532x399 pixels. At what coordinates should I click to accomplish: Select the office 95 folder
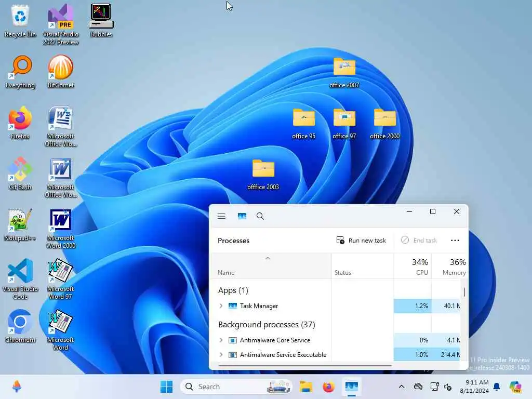(303, 124)
